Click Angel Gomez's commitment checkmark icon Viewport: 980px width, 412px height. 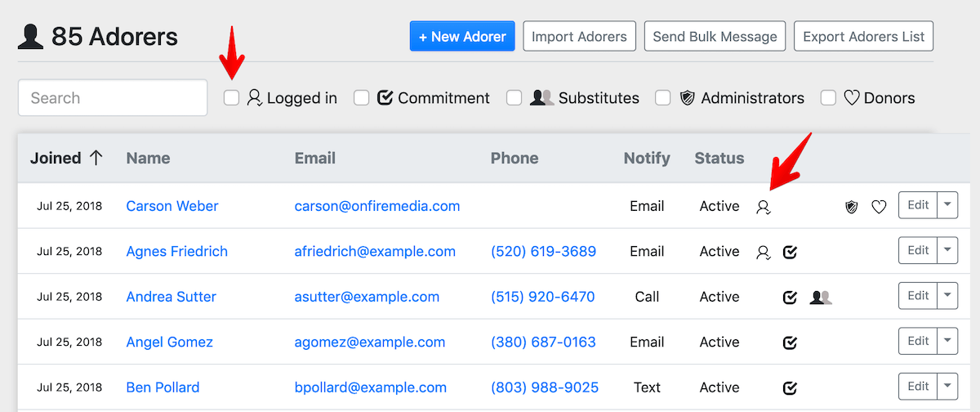pos(790,343)
